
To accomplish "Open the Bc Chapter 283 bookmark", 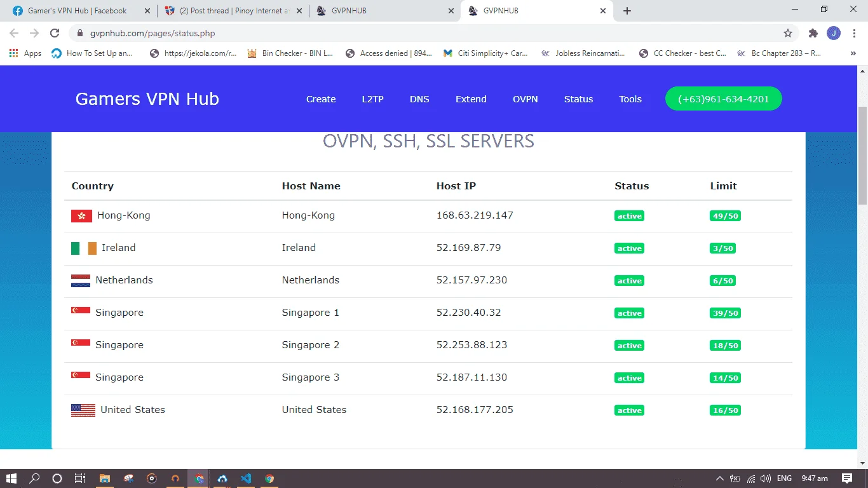I will [x=779, y=53].
